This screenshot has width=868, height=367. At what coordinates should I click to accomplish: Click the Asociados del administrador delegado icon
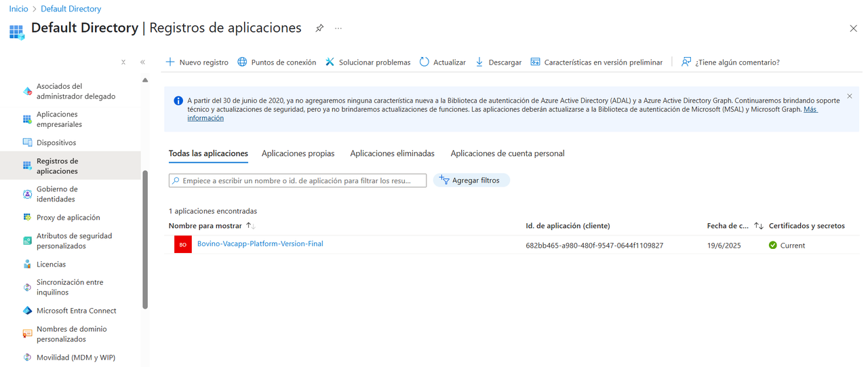27,91
